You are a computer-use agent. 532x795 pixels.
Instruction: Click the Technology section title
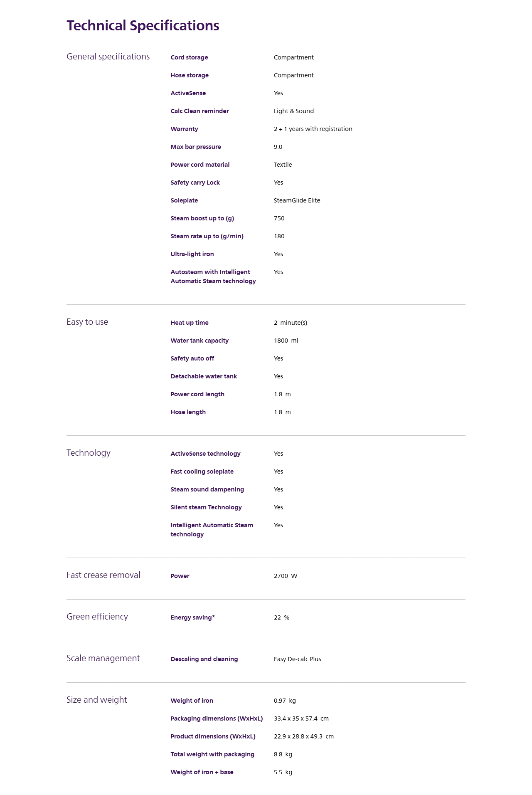pos(89,453)
